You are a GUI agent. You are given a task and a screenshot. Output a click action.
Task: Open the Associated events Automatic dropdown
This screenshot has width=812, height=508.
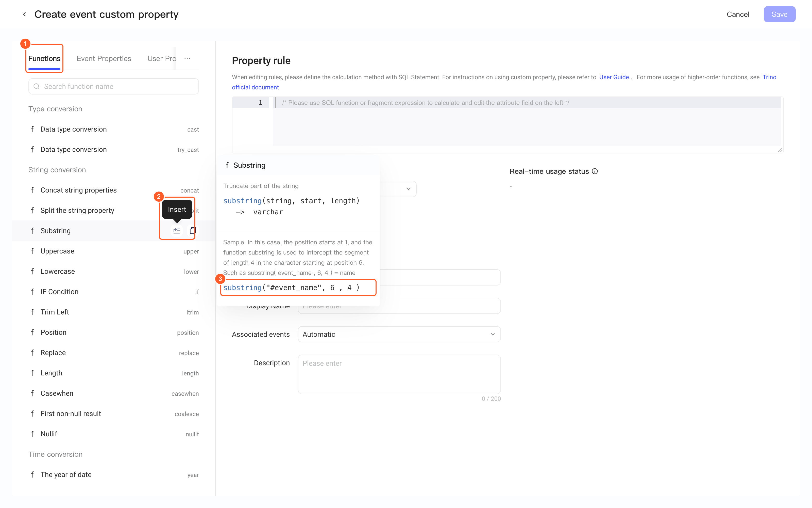click(x=399, y=334)
